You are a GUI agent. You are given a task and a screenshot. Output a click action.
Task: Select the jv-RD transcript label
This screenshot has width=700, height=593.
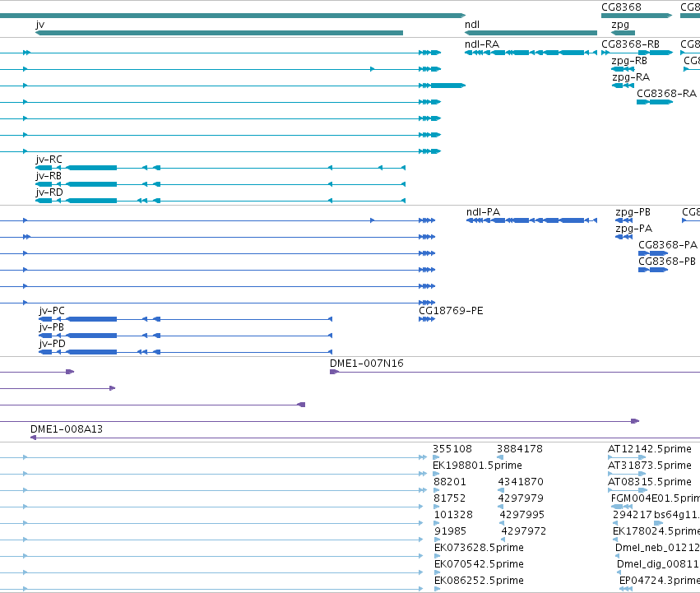click(49, 192)
